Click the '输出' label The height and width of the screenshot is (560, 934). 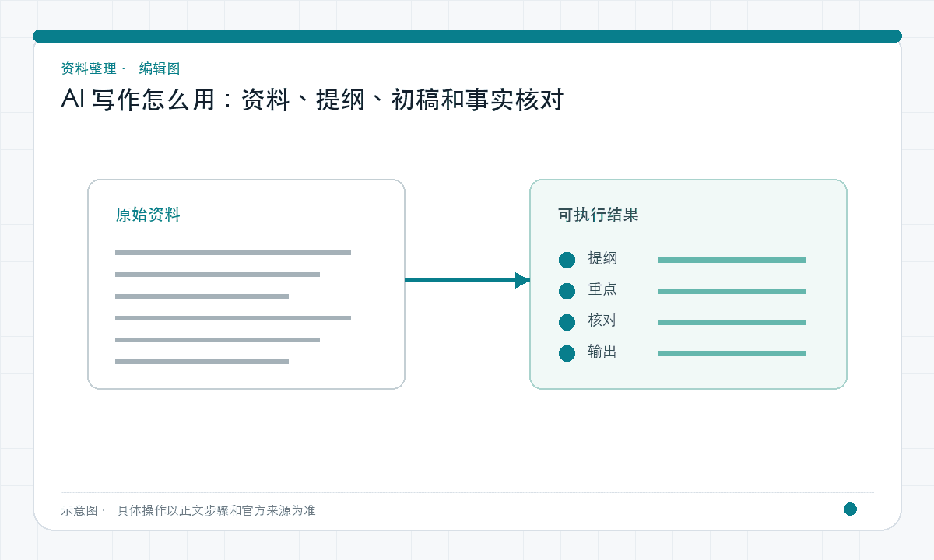point(602,352)
